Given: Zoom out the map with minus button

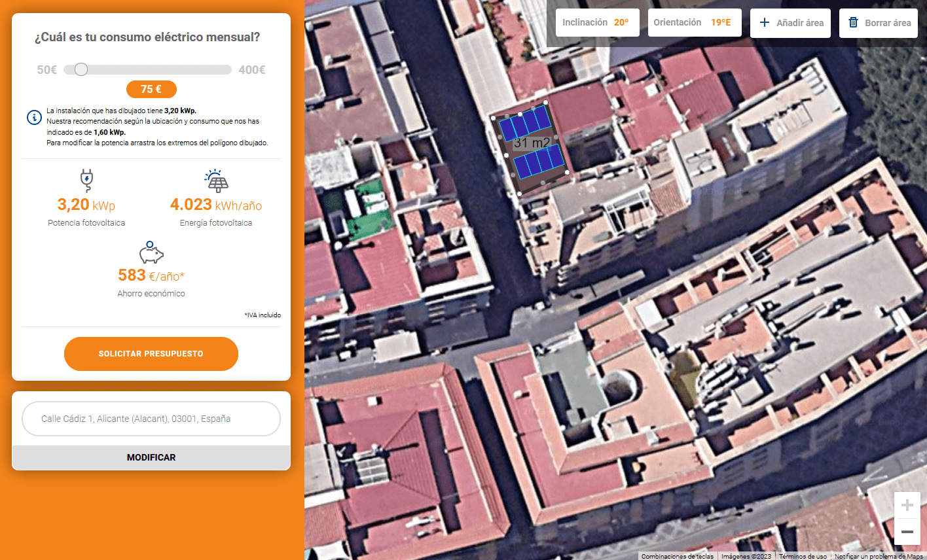Looking at the screenshot, I should pyautogui.click(x=907, y=532).
